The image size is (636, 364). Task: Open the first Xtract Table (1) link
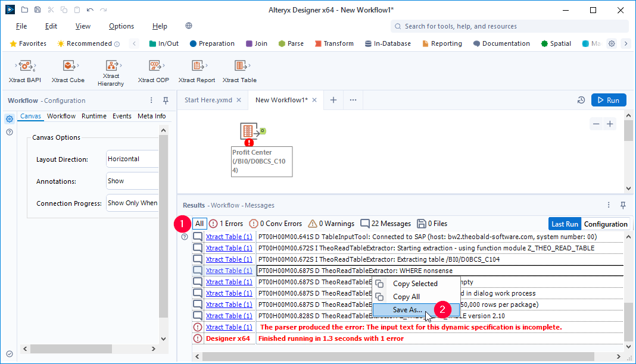[229, 237]
